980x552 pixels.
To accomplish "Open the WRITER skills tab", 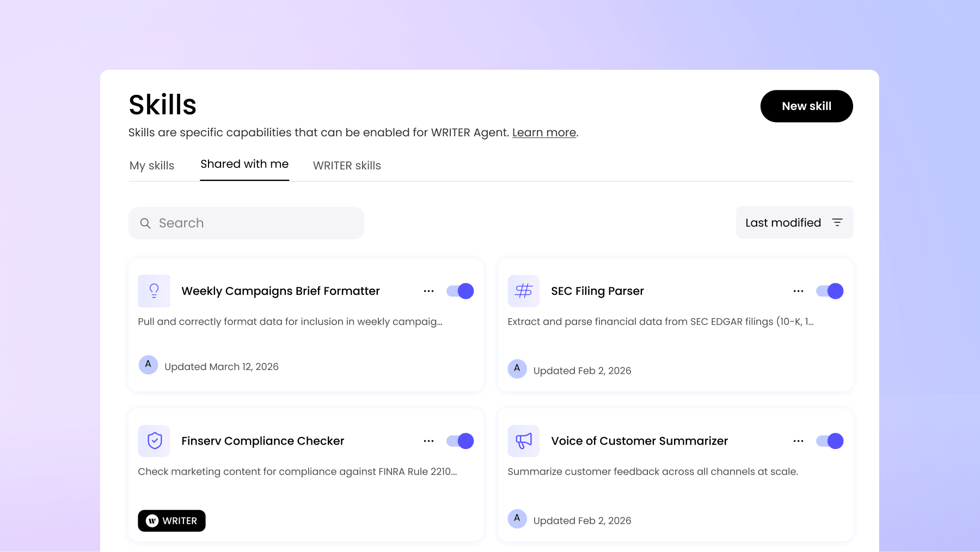I will pyautogui.click(x=347, y=166).
